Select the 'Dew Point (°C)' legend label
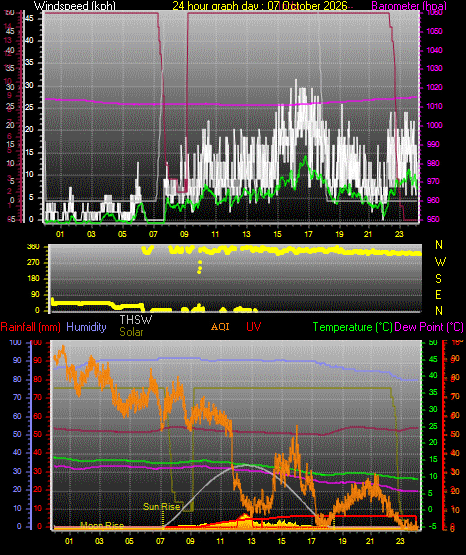Screen dimensions: 466x555 [429, 327]
